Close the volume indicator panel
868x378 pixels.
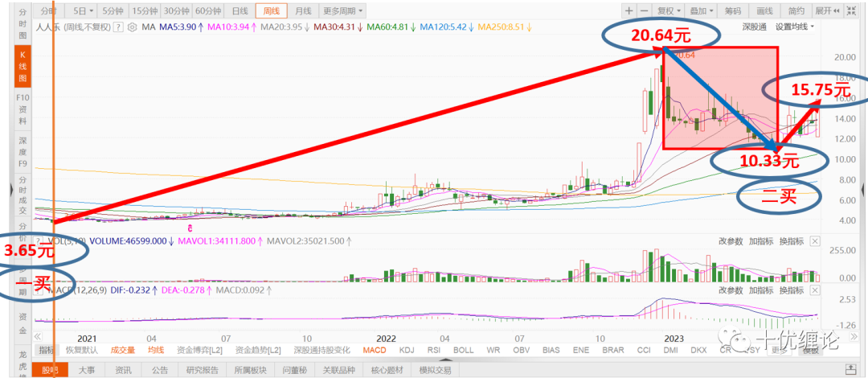tap(815, 241)
